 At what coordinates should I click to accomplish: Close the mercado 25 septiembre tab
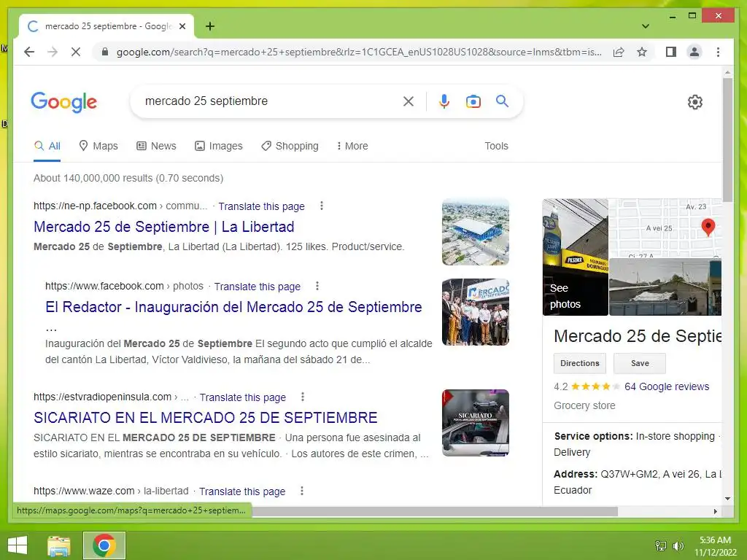182,26
